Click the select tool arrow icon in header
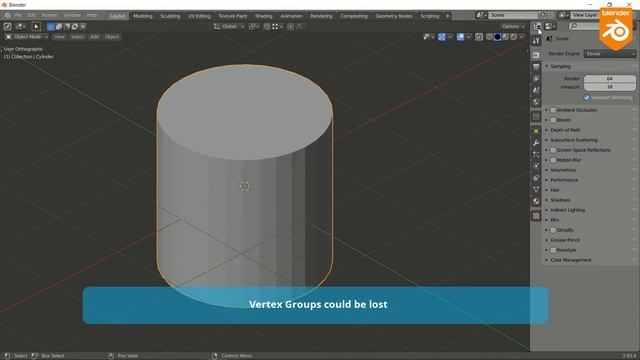The height and width of the screenshot is (360, 640). click(36, 27)
